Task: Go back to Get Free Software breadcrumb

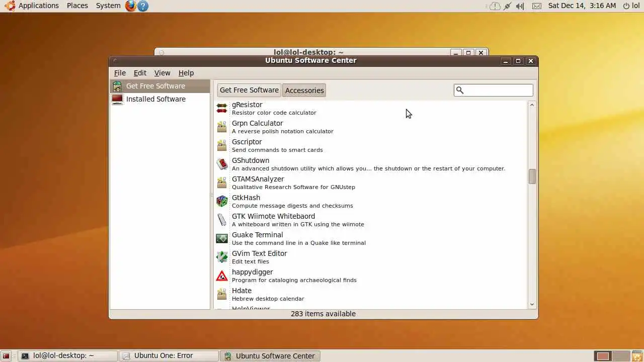Action: (x=249, y=90)
